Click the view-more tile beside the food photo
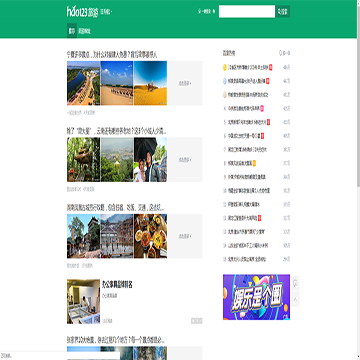 (x=185, y=236)
